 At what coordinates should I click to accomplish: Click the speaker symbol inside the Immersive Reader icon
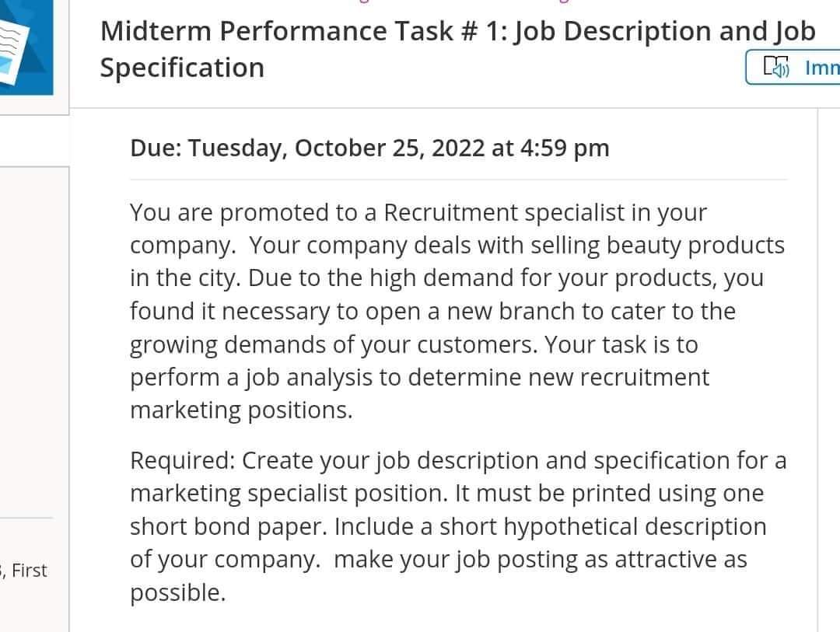(x=779, y=72)
